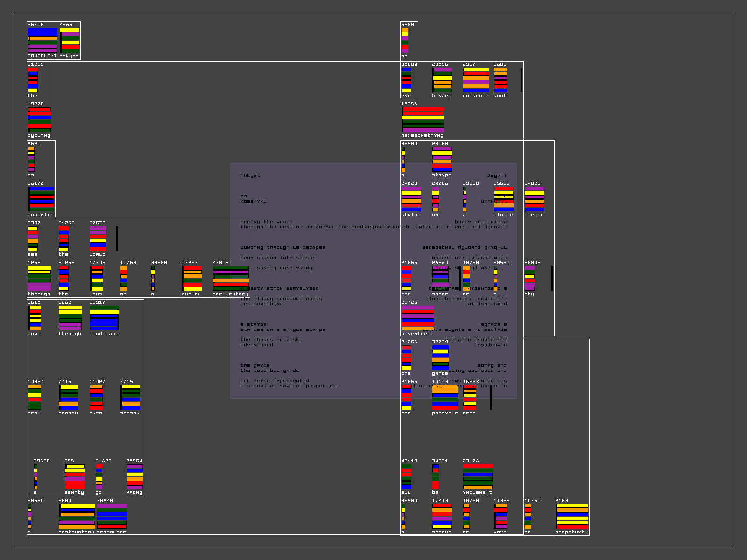Select the sanity striped block
Viewport: 747px width, 560px height.
[75, 476]
